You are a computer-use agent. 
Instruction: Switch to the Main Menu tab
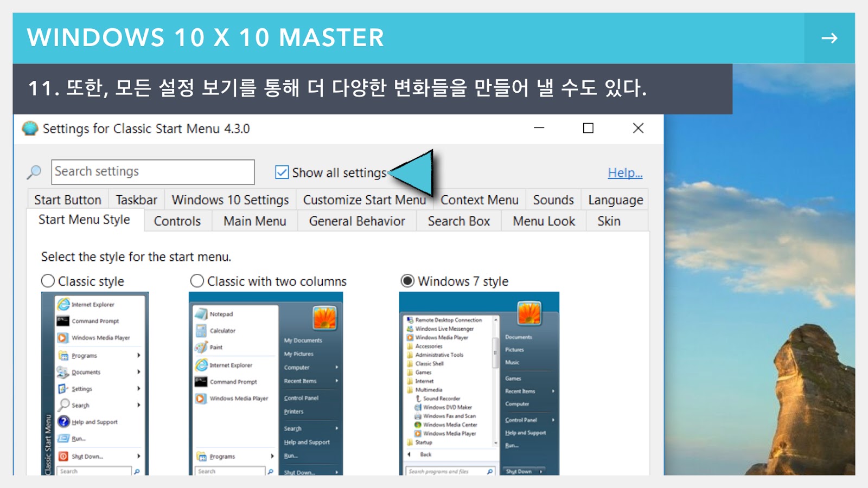255,221
